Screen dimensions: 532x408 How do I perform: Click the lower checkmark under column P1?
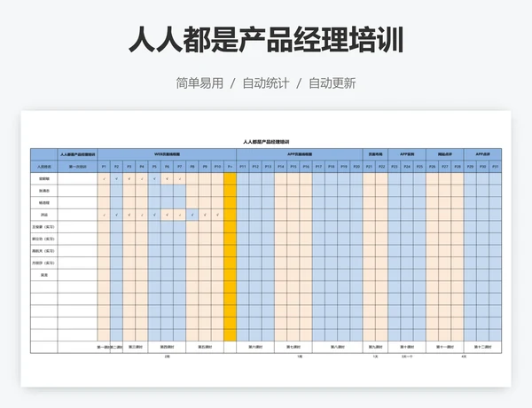(x=104, y=215)
